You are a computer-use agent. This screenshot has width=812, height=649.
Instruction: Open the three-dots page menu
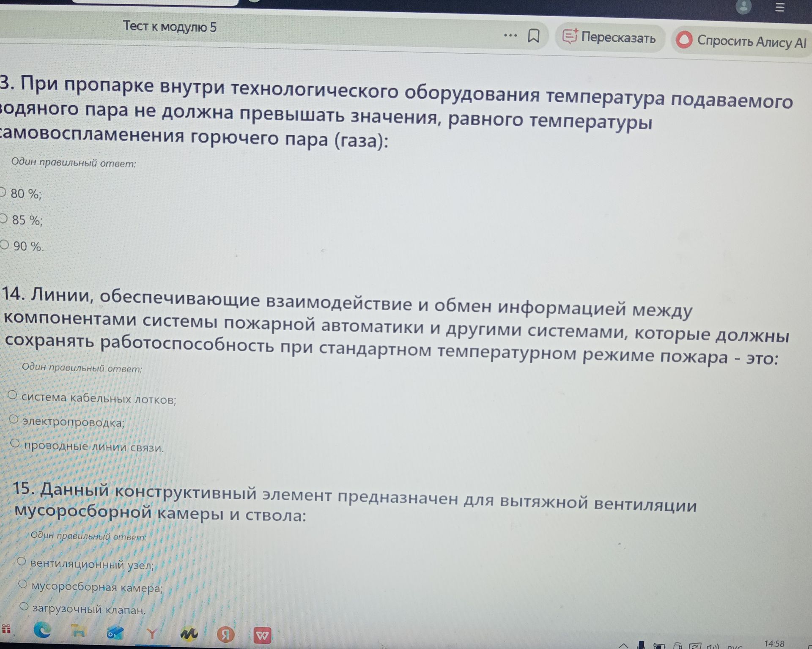[x=510, y=35]
